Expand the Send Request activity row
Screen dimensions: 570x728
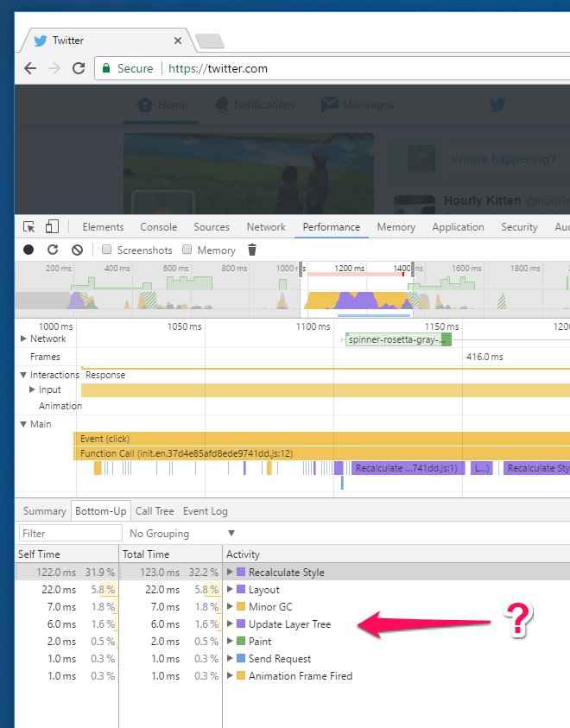(x=230, y=658)
